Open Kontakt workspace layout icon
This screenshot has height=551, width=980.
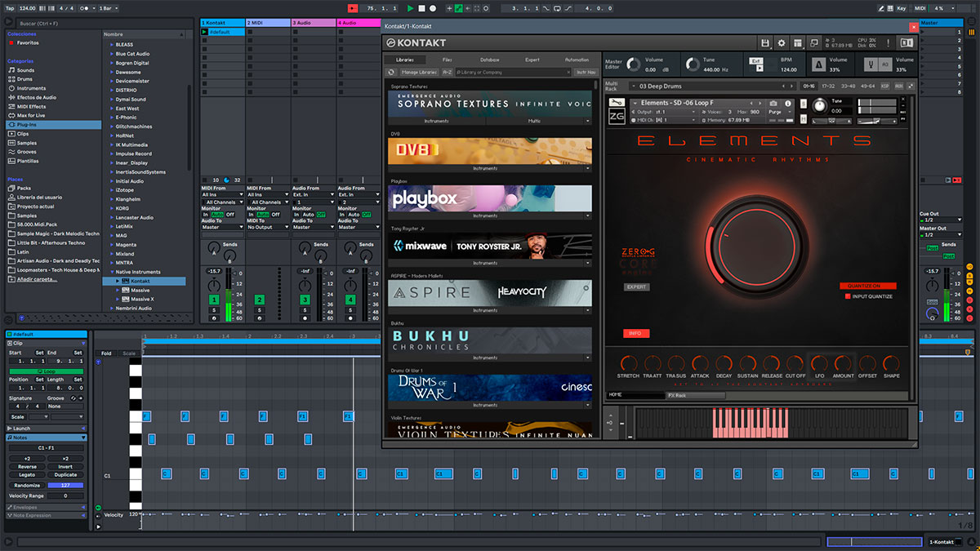tap(798, 42)
